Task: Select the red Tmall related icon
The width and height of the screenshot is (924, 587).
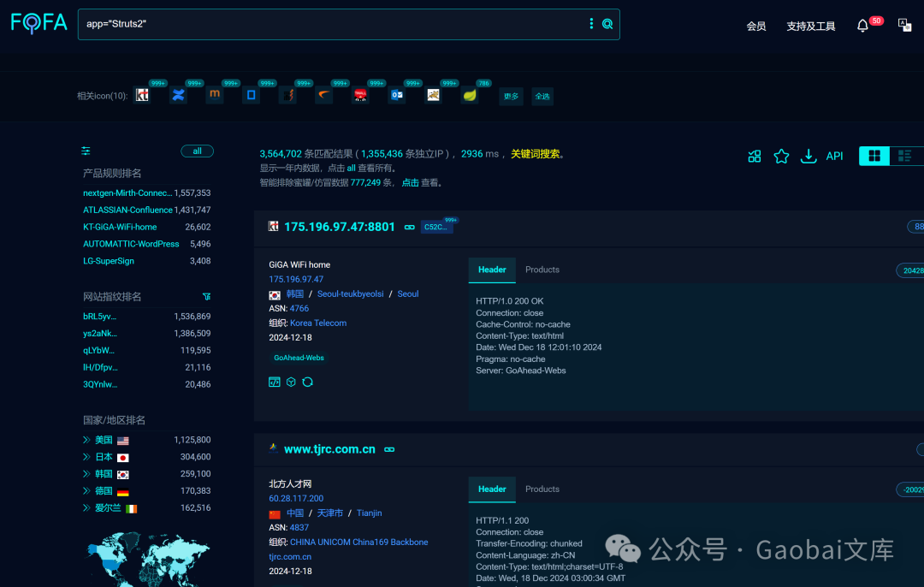Action: (360, 95)
